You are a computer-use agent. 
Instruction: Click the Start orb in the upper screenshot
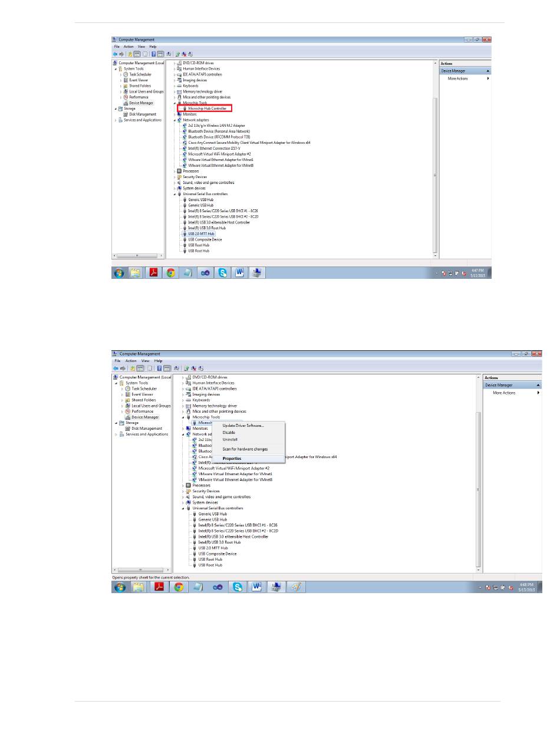119,272
